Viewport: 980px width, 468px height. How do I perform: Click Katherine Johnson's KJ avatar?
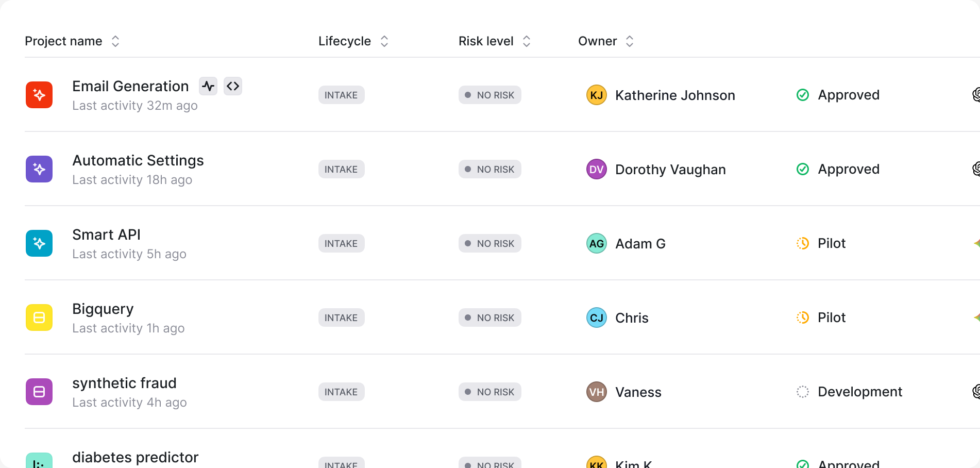pos(597,95)
